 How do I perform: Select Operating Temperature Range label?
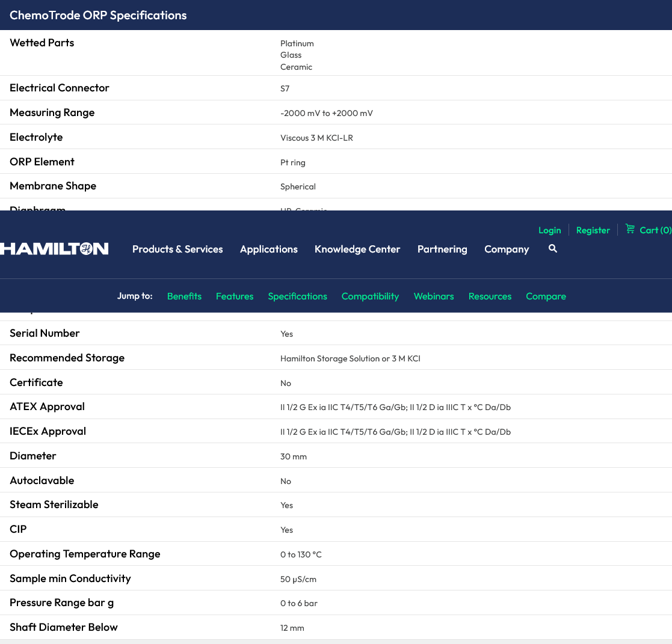pyautogui.click(x=85, y=554)
